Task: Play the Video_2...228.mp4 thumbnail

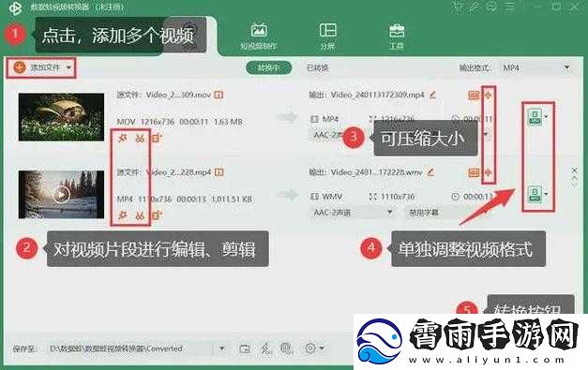Action: pyautogui.click(x=61, y=194)
